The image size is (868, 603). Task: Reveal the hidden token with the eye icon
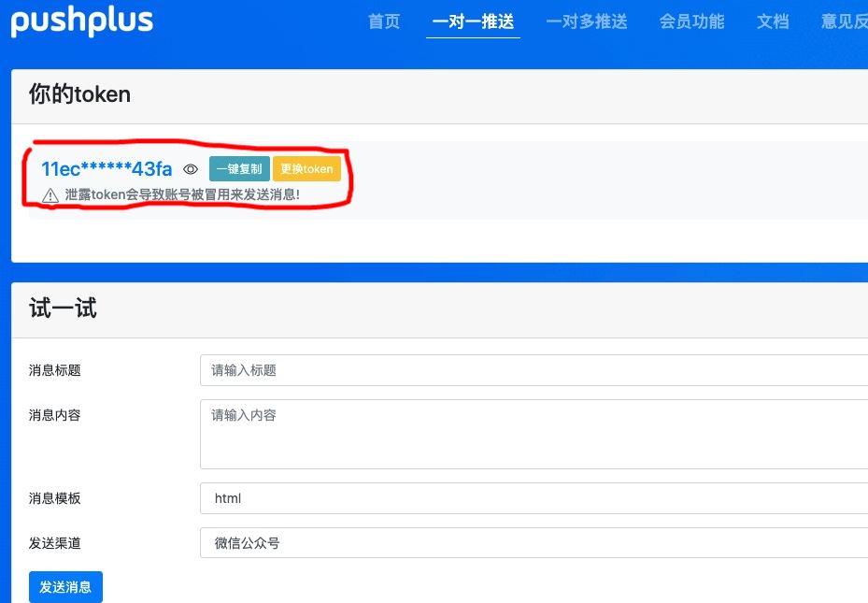pyautogui.click(x=191, y=169)
